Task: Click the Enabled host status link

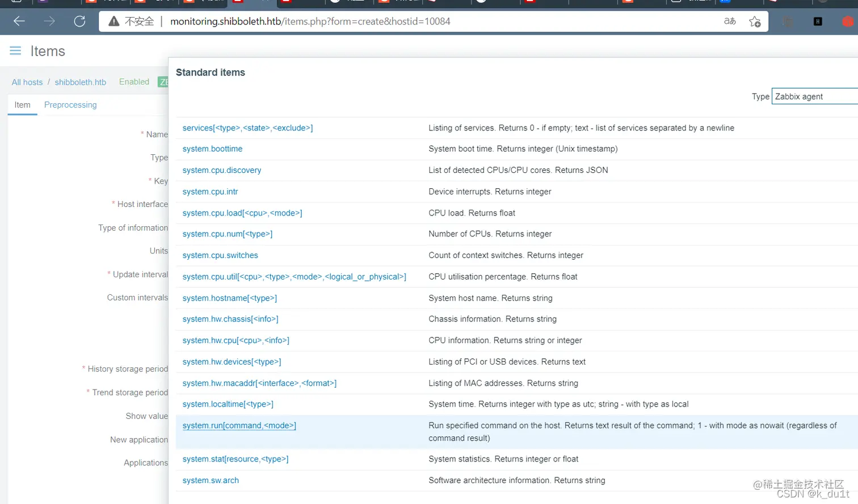Action: point(134,82)
